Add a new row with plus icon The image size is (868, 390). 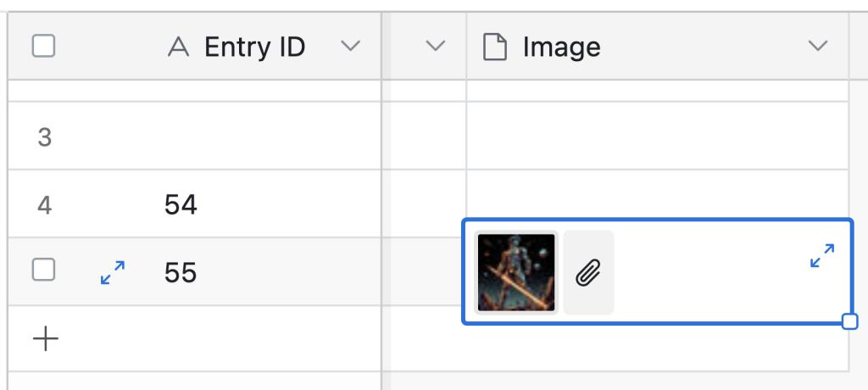coord(45,339)
